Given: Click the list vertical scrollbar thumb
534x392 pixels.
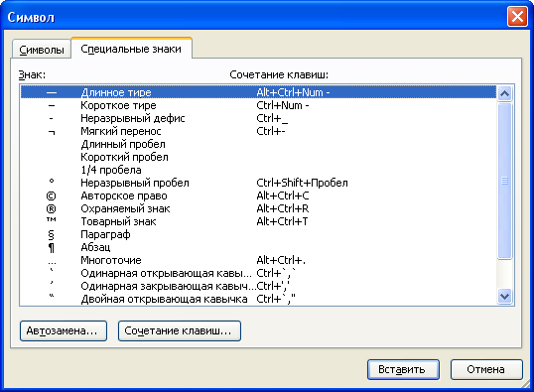Looking at the screenshot, I should click(504, 182).
